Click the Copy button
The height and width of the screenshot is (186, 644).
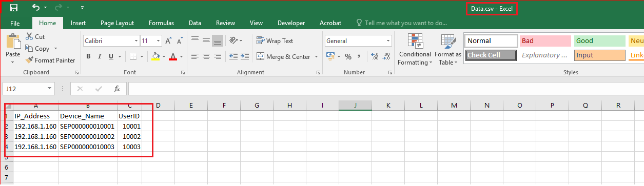point(37,49)
